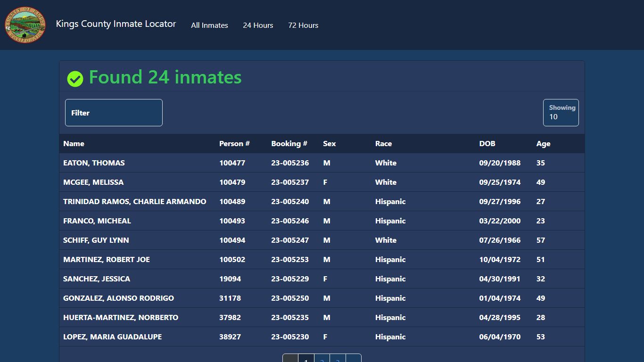Select inmate GONZALEZ, ALONSO RODRIGO
The width and height of the screenshot is (644, 362).
[118, 298]
